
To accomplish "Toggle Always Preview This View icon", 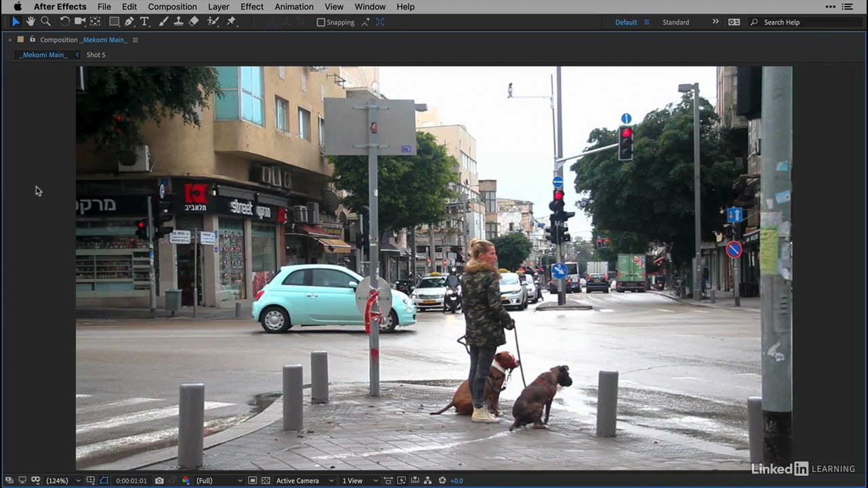I will coord(9,481).
